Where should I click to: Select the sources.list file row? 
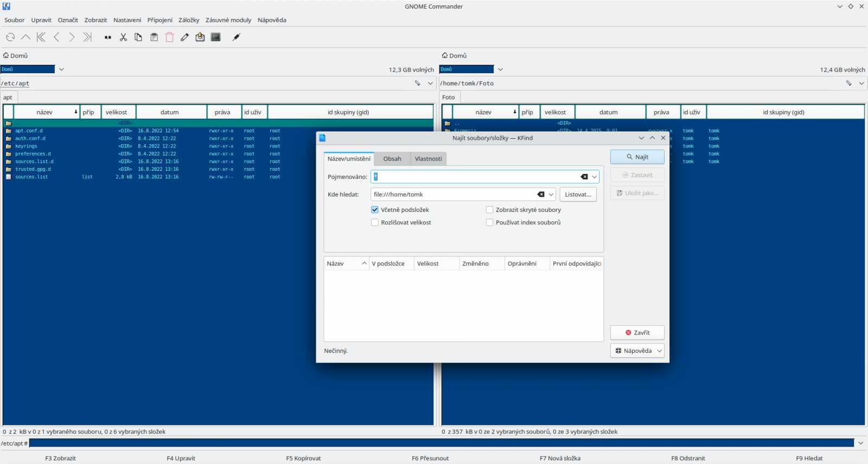pos(217,177)
